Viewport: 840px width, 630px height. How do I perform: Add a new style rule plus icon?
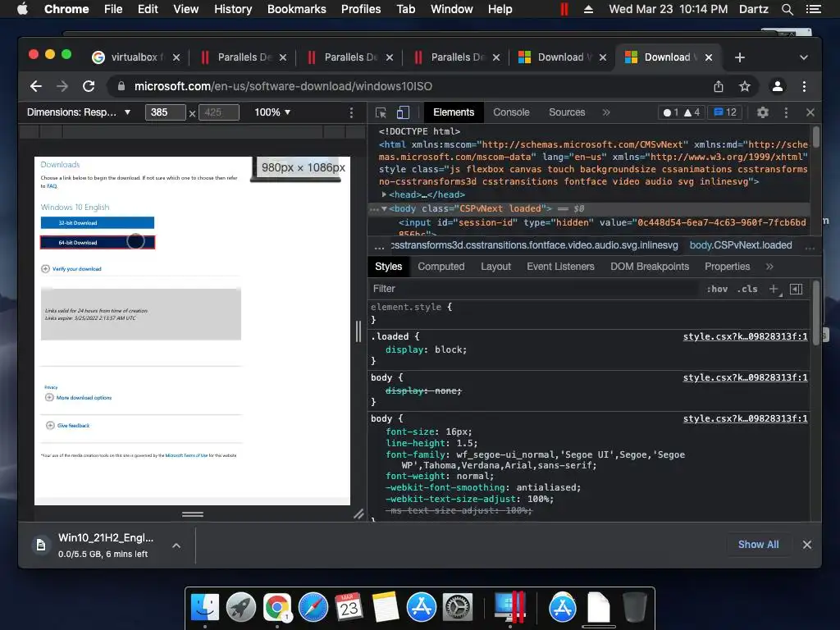coord(774,289)
